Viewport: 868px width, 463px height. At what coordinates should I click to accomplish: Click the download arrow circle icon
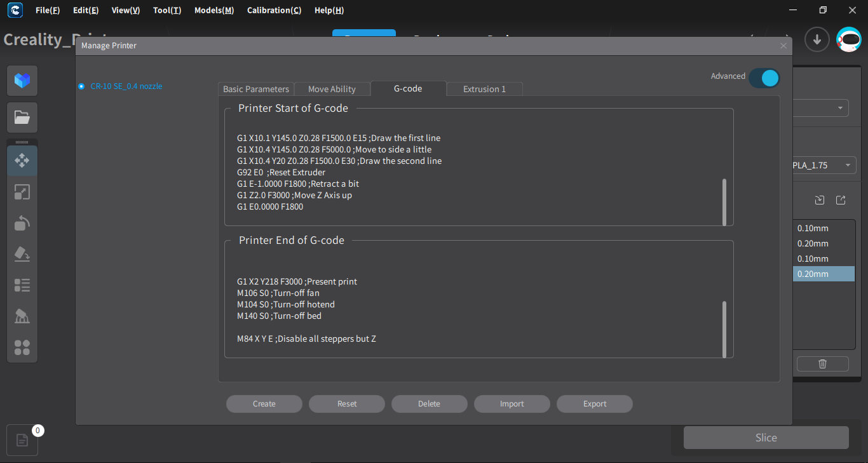click(x=817, y=39)
